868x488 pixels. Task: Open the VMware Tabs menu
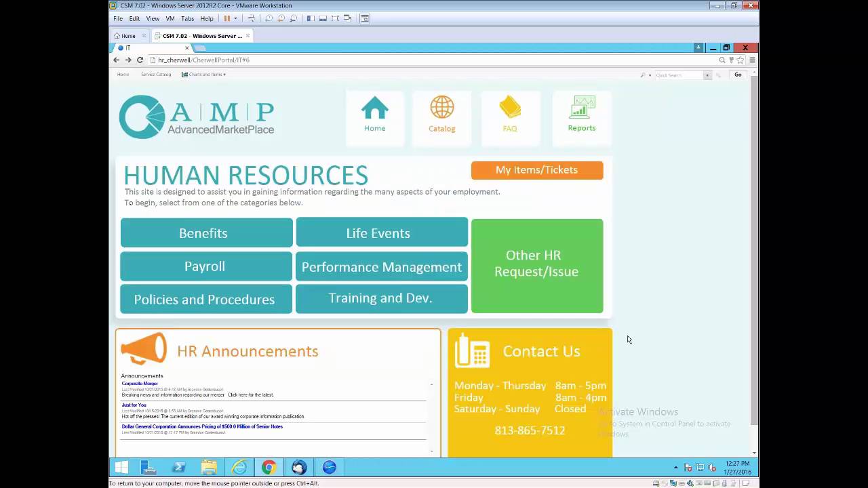pos(188,18)
